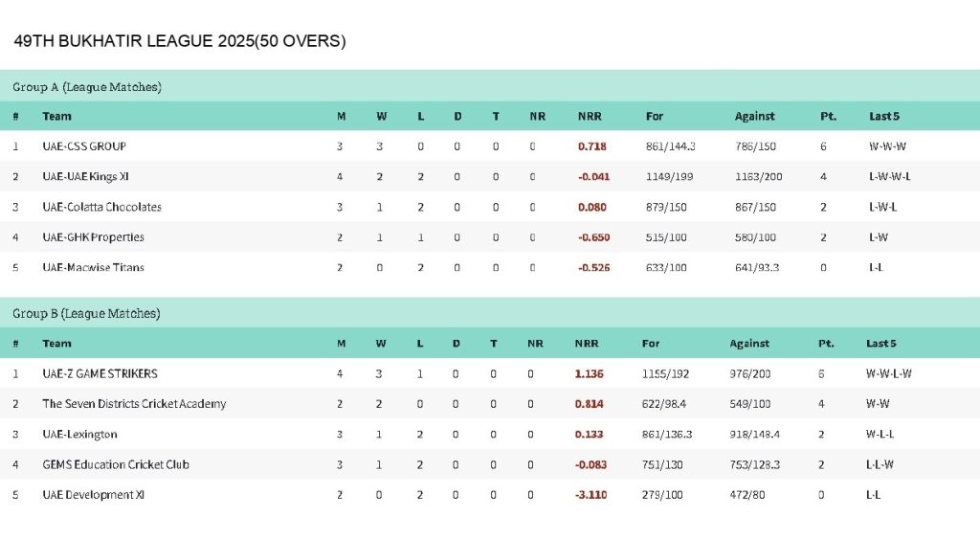
Task: Click the UAE-Z GAME STRIKERS team name
Action: click(x=100, y=373)
